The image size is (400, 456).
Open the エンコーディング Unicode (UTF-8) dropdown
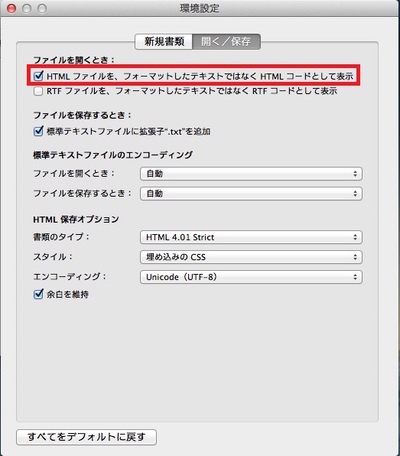point(251,277)
